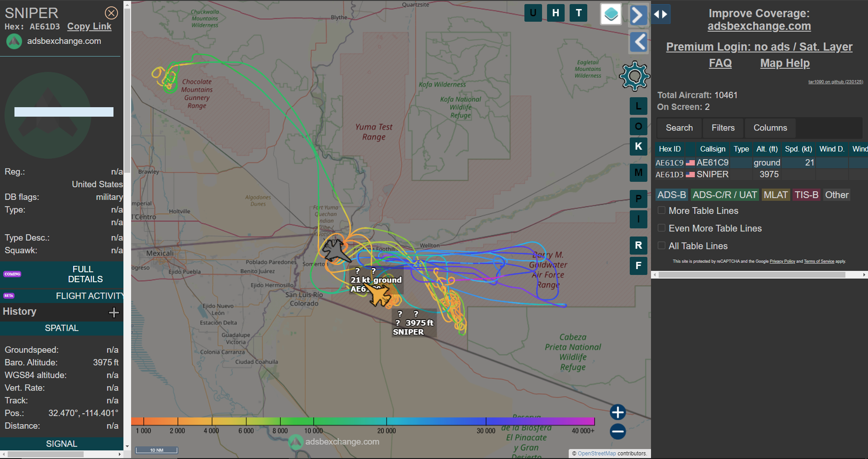Sort table by Type column

point(741,149)
